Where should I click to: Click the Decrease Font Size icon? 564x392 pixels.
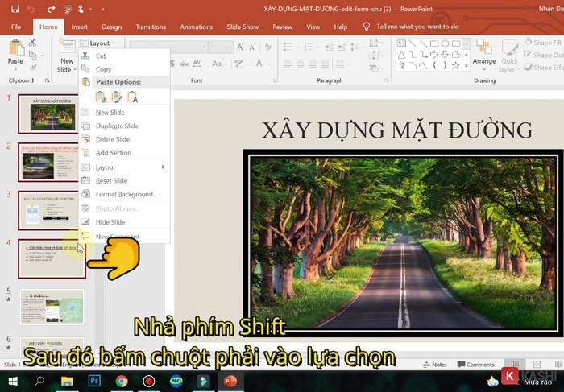[252, 47]
